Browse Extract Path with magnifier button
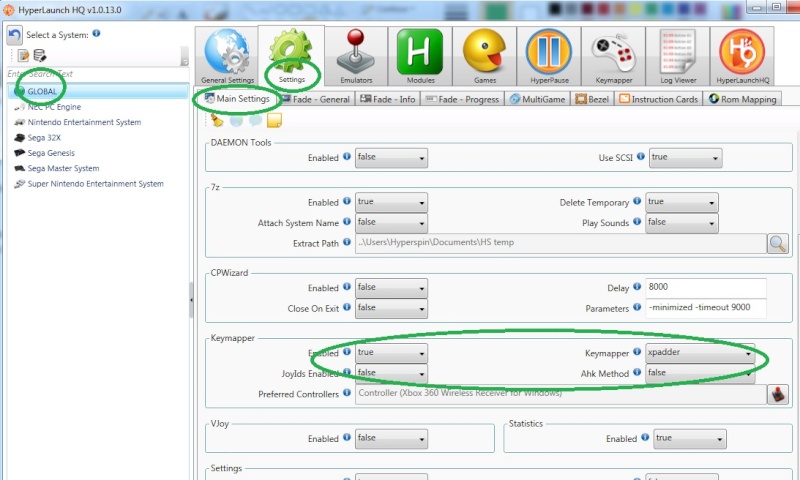The width and height of the screenshot is (800, 480). coord(778,244)
